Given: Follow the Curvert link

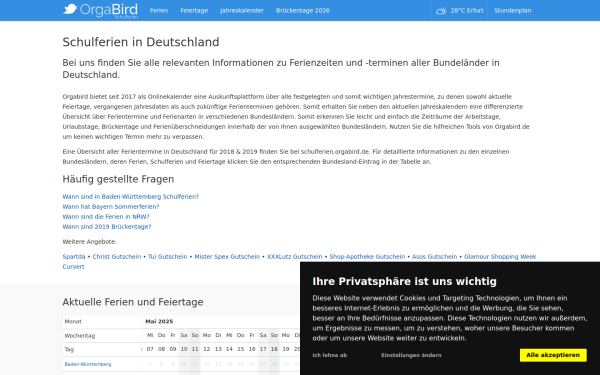Looking at the screenshot, I should point(73,267).
